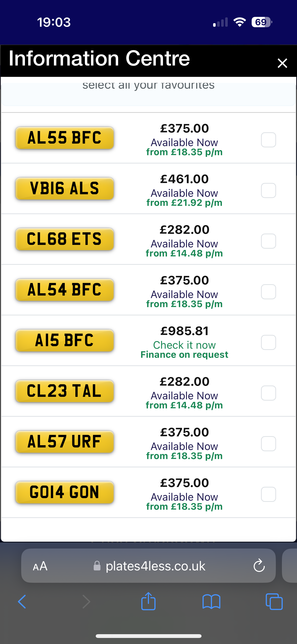Image resolution: width=297 pixels, height=644 pixels.
Task: Select the VB16 ALS plate checkbox
Action: pyautogui.click(x=268, y=190)
